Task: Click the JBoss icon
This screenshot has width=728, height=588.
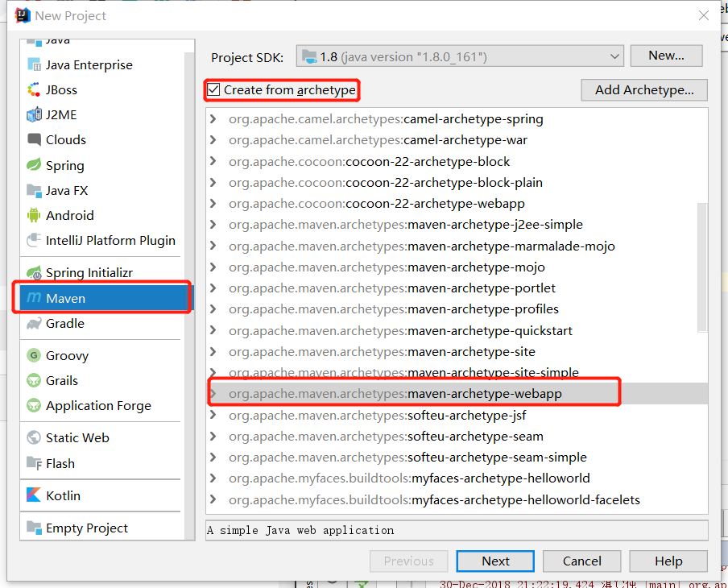Action: coord(34,89)
